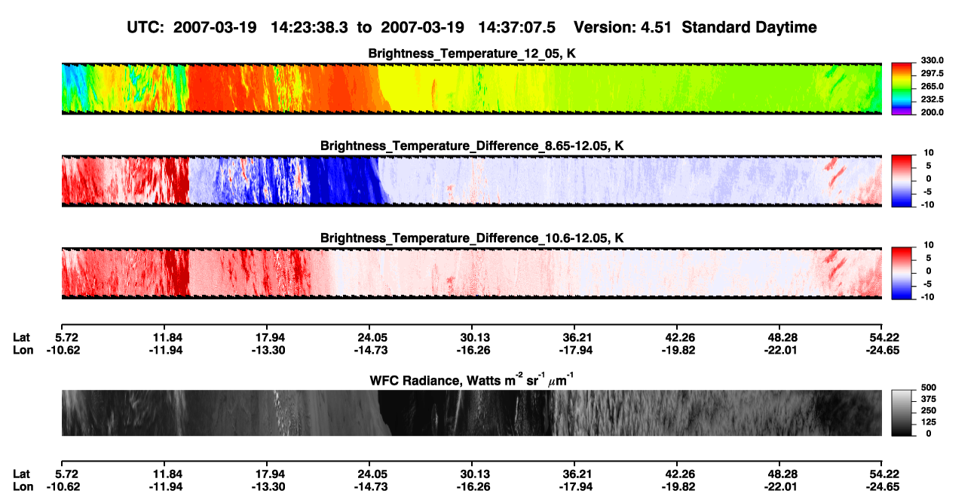Click latitude '11.84' on bottom axis
The image size is (980, 503).
(164, 474)
